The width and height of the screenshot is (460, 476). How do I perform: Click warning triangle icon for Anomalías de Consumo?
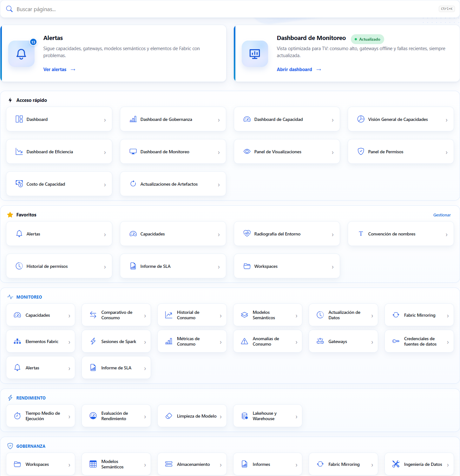pos(245,341)
